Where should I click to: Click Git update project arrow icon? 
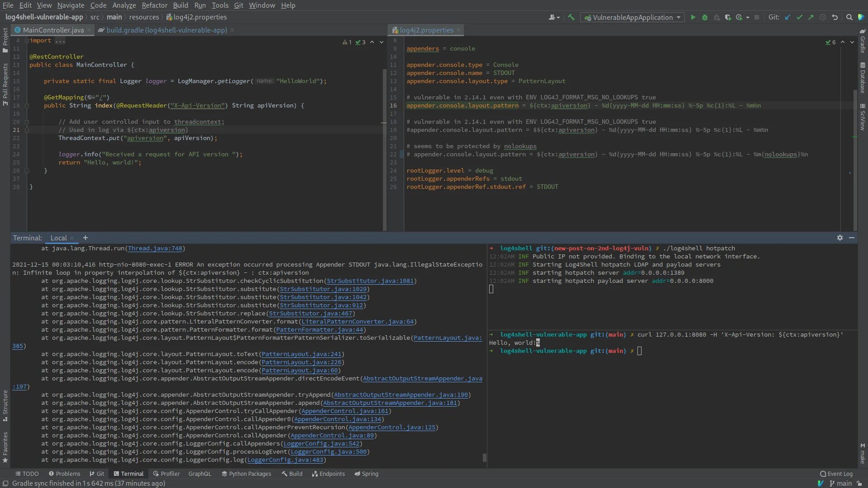(788, 17)
